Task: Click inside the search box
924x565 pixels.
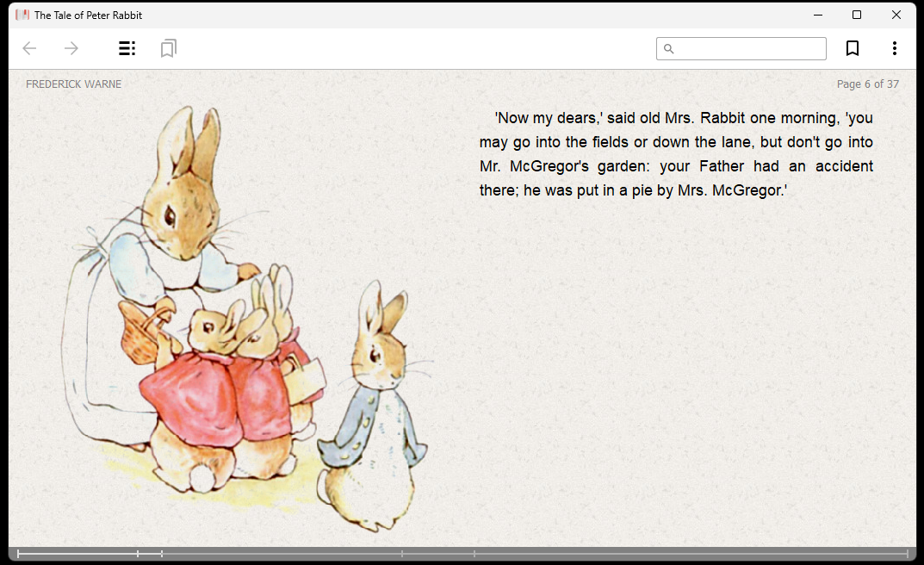Action: [741, 48]
